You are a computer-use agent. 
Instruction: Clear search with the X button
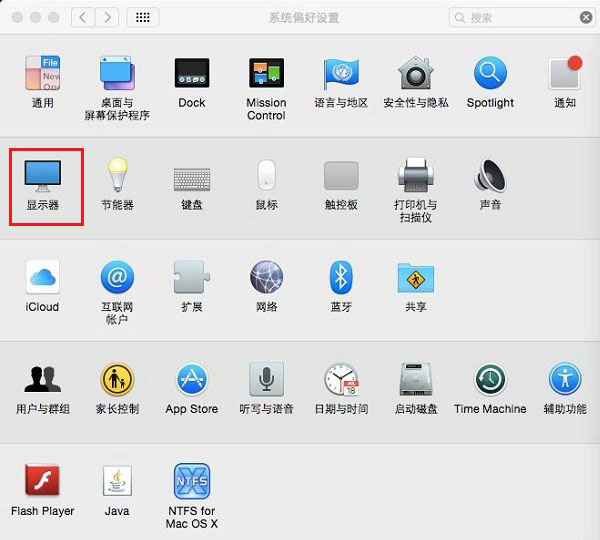[586, 17]
